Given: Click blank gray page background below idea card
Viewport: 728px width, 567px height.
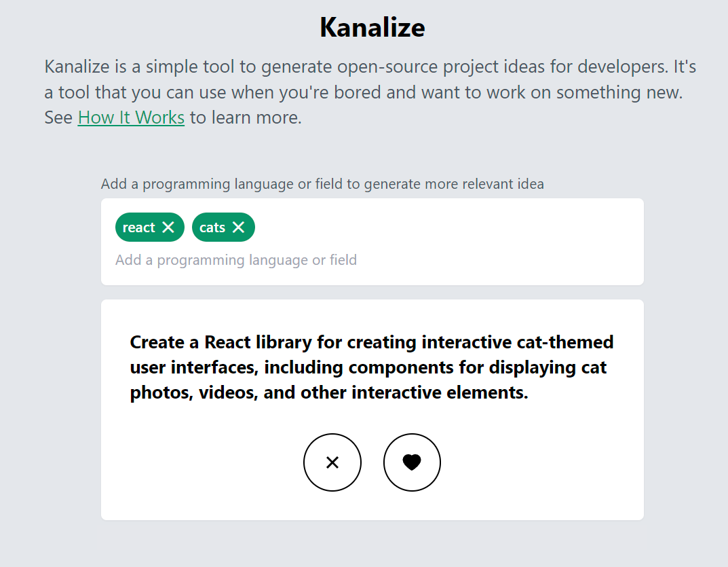Looking at the screenshot, I should click(371, 544).
